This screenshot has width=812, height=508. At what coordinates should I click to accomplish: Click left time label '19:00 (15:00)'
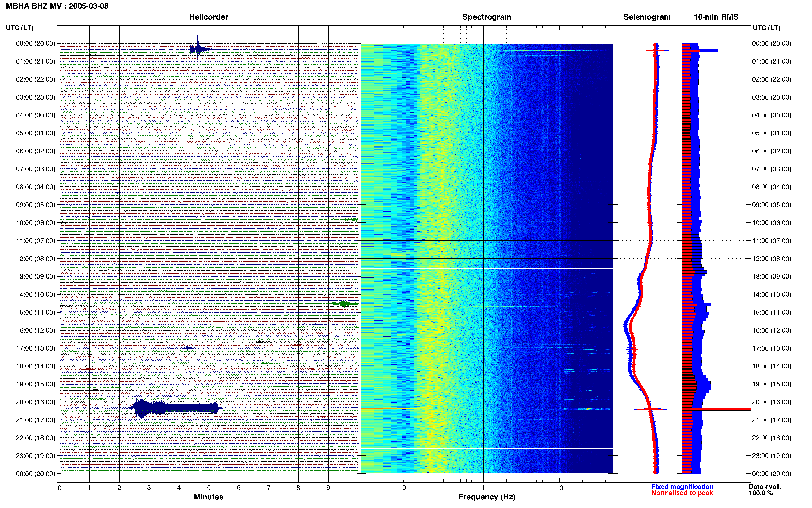click(36, 384)
